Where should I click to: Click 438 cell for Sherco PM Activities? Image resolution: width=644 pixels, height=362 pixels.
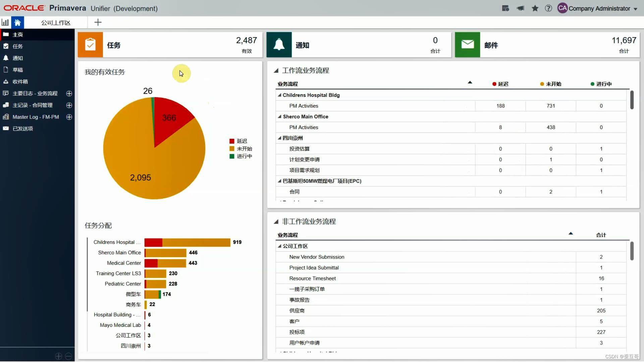[551, 127]
